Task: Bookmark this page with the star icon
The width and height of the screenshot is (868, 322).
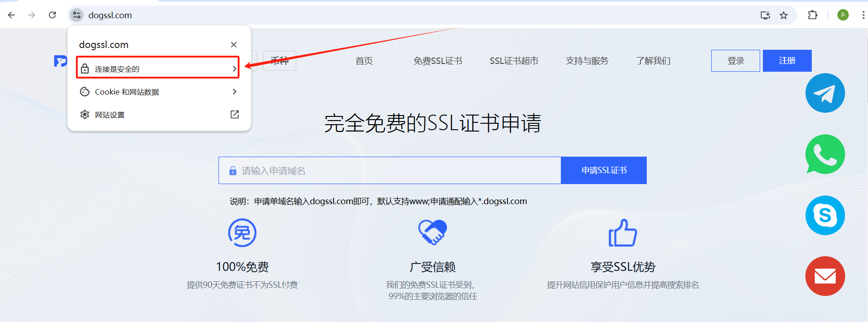Action: point(784,15)
